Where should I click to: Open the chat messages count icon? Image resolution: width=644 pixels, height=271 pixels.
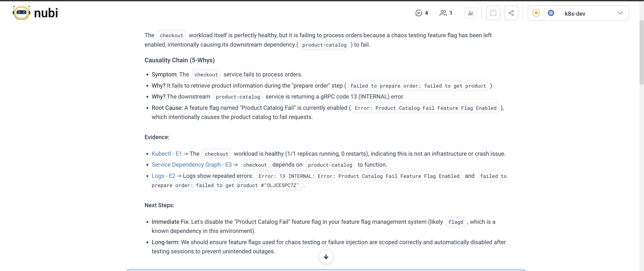click(419, 13)
